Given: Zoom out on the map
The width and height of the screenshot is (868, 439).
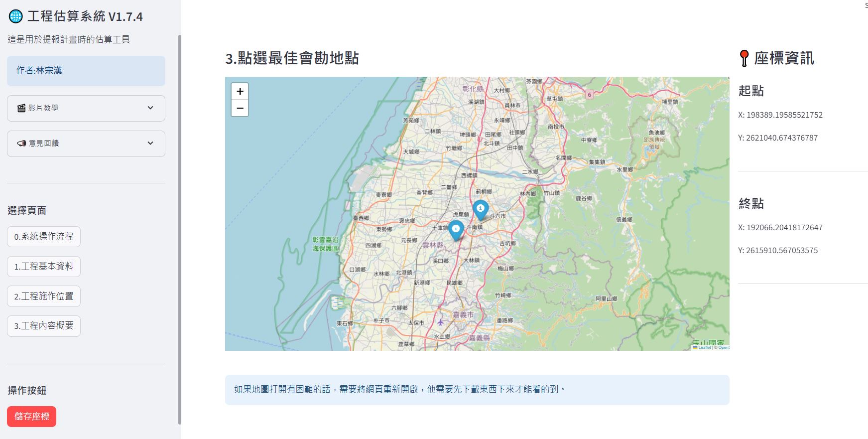Looking at the screenshot, I should [x=240, y=108].
